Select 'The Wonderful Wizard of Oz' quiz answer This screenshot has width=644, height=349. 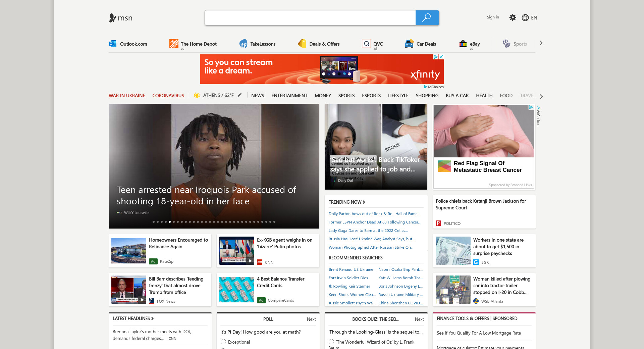331,342
